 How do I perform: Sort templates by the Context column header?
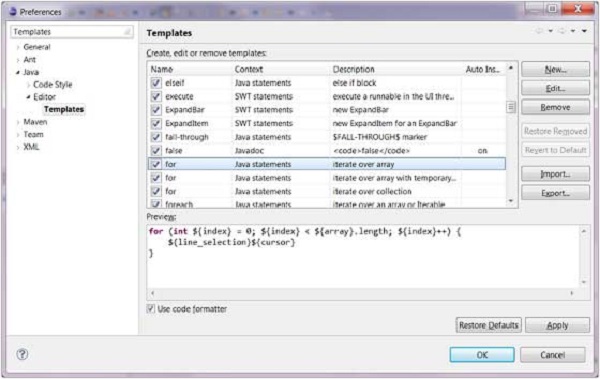point(280,69)
